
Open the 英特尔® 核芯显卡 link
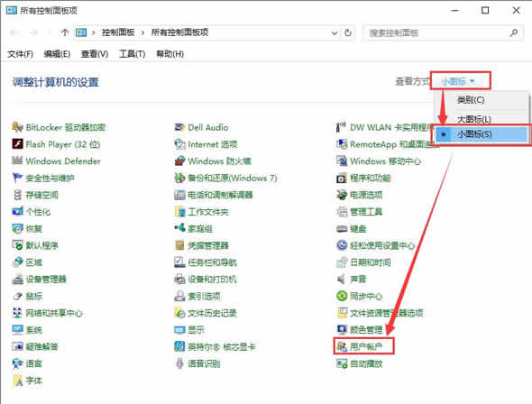(x=221, y=346)
